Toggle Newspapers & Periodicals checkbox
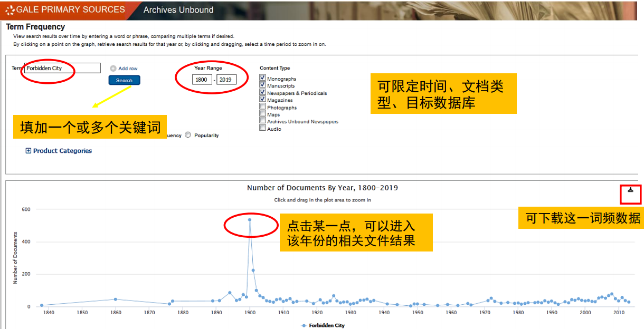 click(262, 92)
